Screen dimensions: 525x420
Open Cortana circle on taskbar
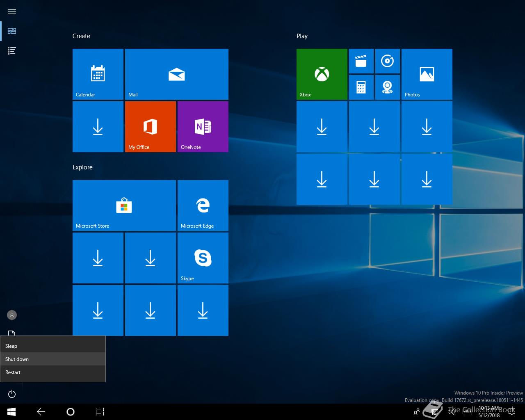[x=71, y=412]
